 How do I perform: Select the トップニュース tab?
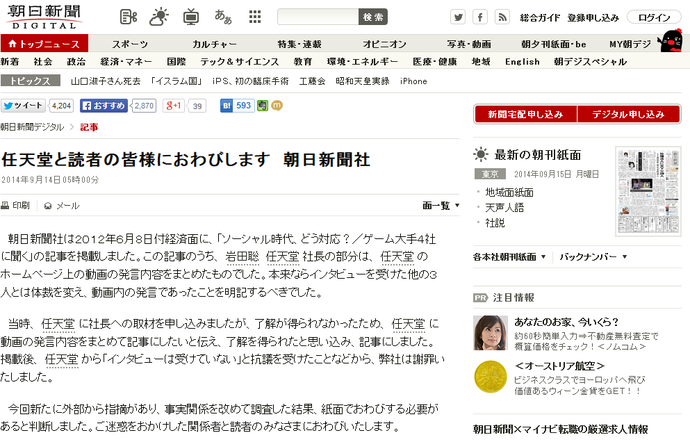[x=44, y=44]
